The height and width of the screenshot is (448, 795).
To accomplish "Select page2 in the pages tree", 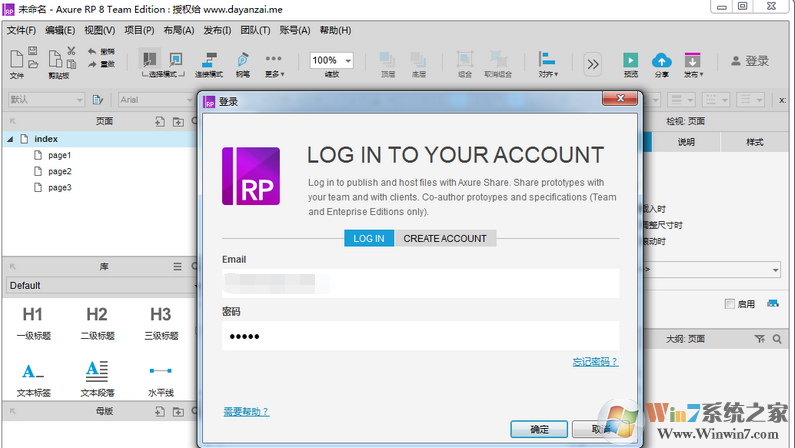I will [x=60, y=171].
